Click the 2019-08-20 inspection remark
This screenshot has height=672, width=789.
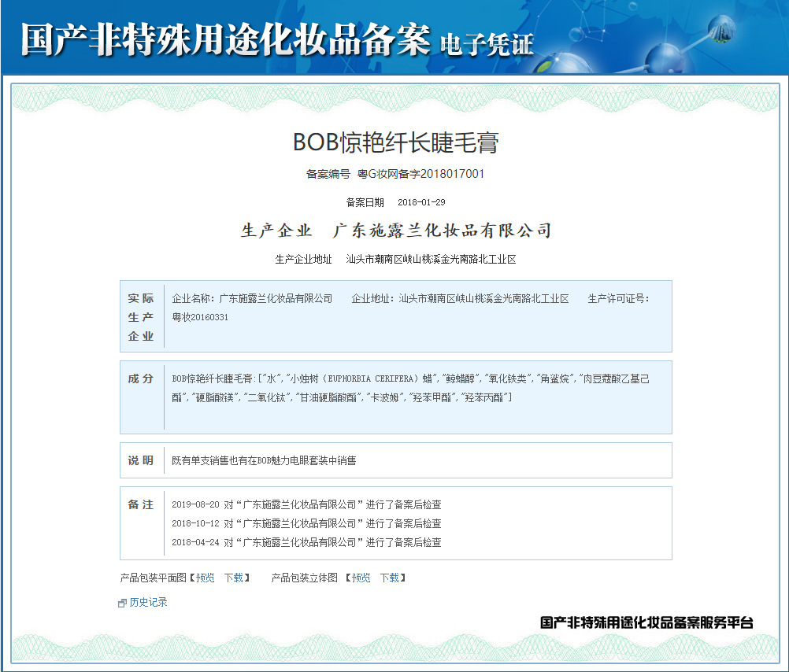(306, 504)
